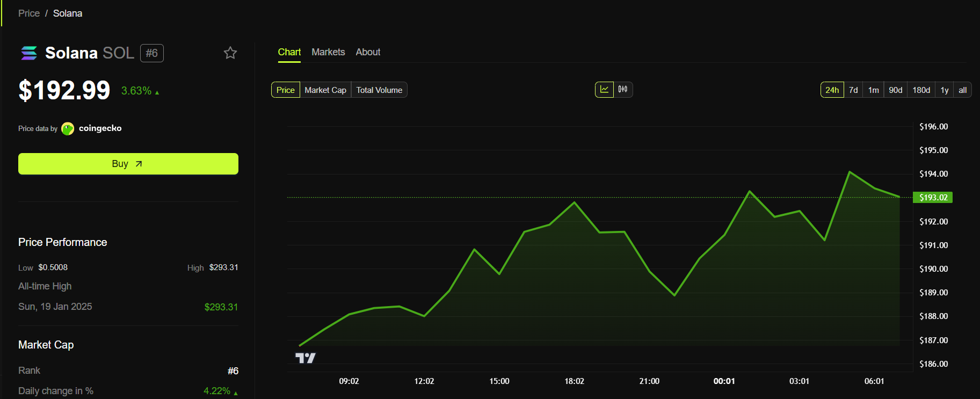Click the Solana logo icon
Screen dimensions: 980x399
coord(29,53)
